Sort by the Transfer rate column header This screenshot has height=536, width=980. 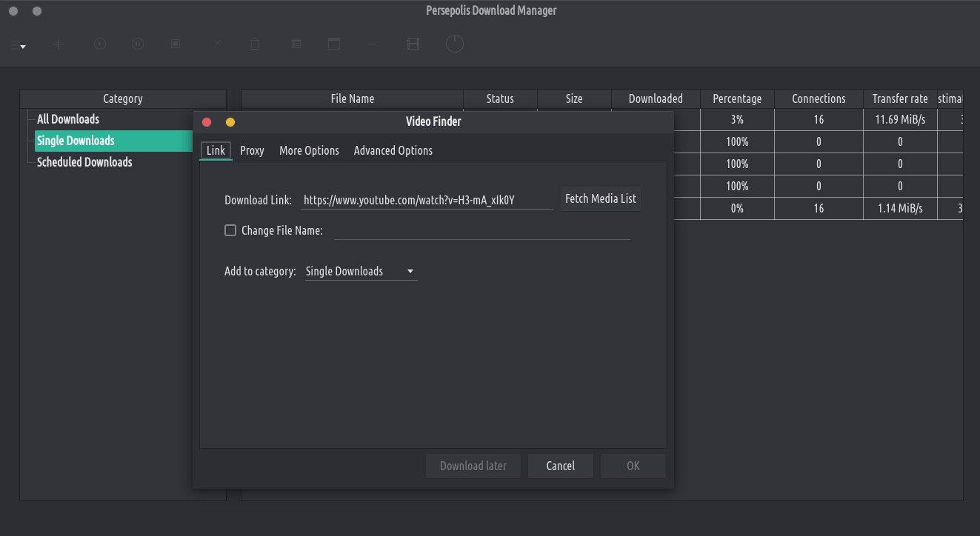click(900, 98)
